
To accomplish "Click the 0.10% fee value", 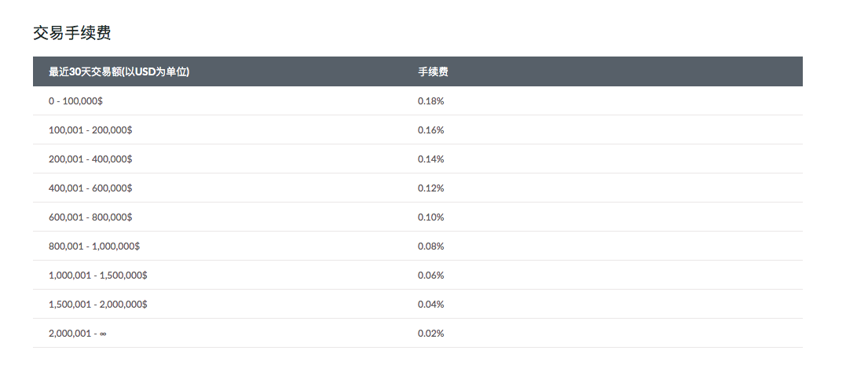I will pos(431,217).
